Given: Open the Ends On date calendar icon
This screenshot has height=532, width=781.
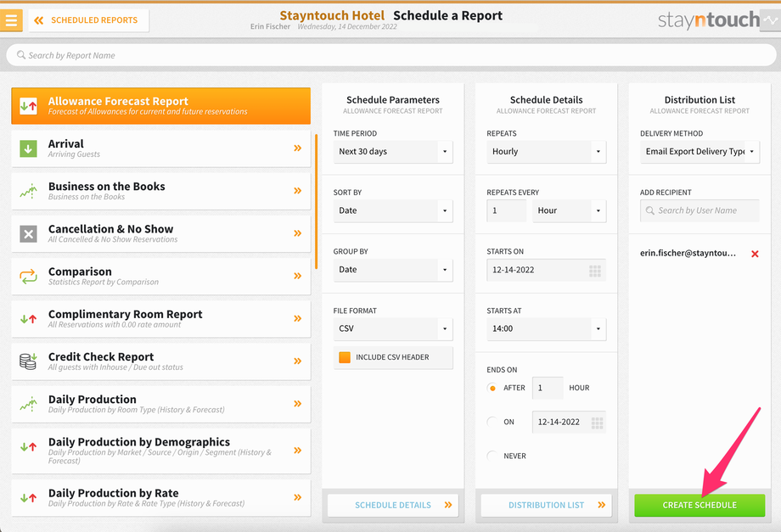Looking at the screenshot, I should click(x=597, y=423).
